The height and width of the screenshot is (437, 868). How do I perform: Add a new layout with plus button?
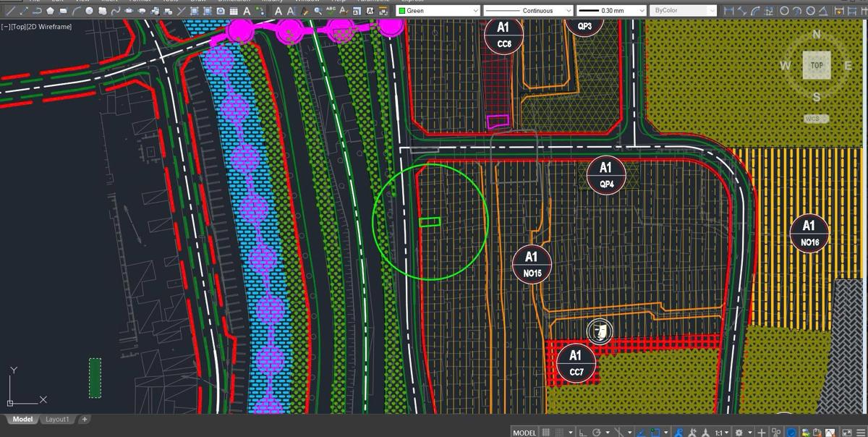tap(84, 419)
